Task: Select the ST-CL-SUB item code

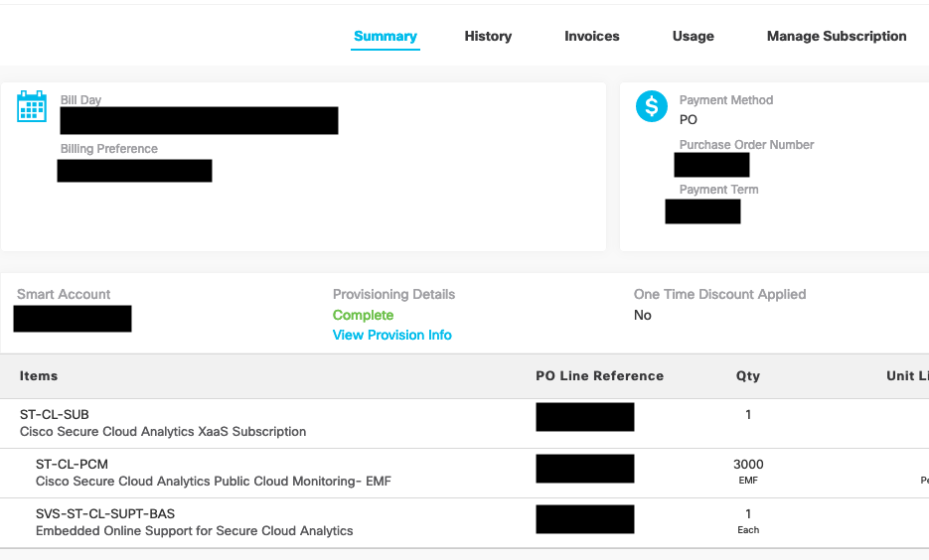Action: click(54, 414)
